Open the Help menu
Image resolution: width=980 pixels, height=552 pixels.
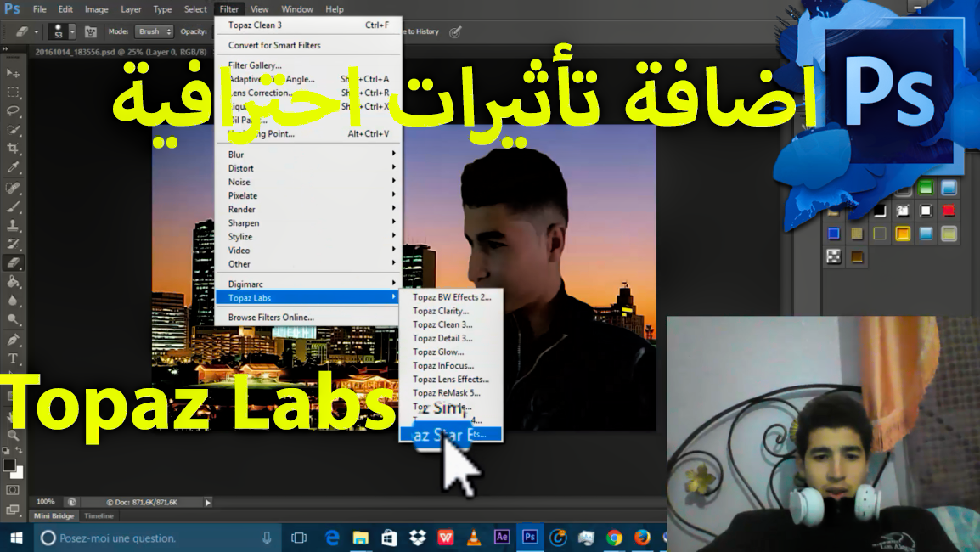[335, 9]
